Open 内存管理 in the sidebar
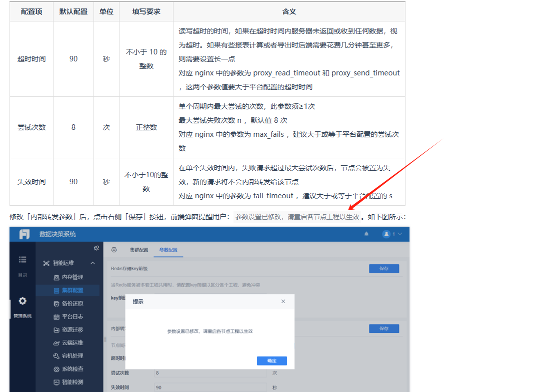 [72, 277]
